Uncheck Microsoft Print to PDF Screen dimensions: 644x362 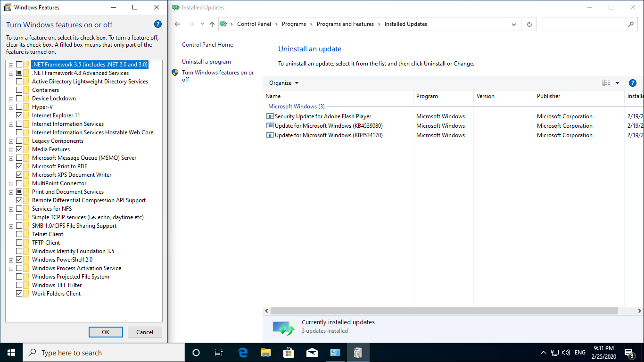click(x=19, y=166)
